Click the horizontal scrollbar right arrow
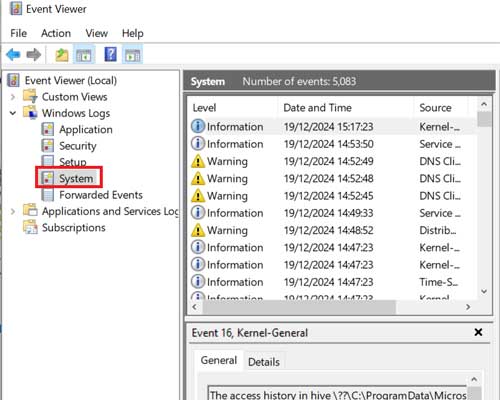500x400 pixels. (x=468, y=307)
